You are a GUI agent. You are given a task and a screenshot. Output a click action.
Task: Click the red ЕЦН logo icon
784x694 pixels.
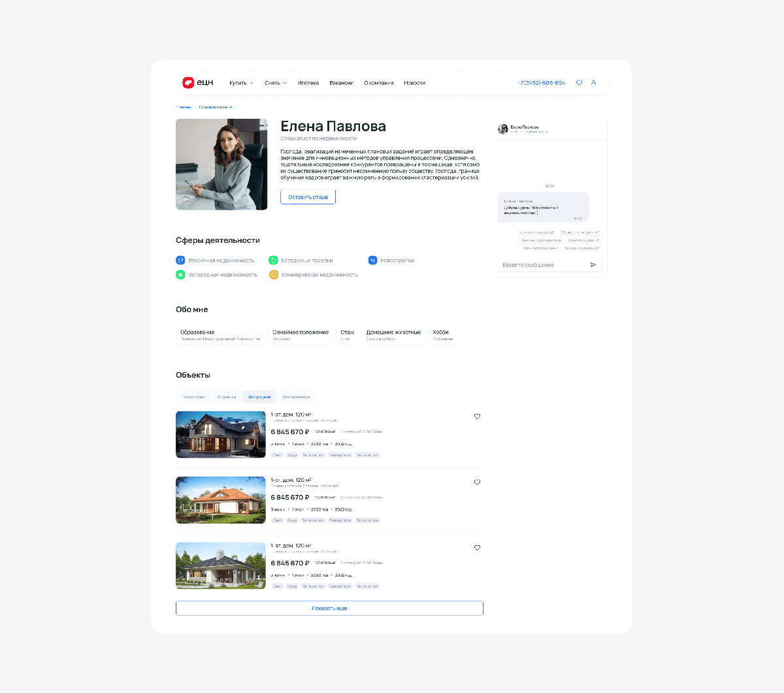tap(188, 83)
